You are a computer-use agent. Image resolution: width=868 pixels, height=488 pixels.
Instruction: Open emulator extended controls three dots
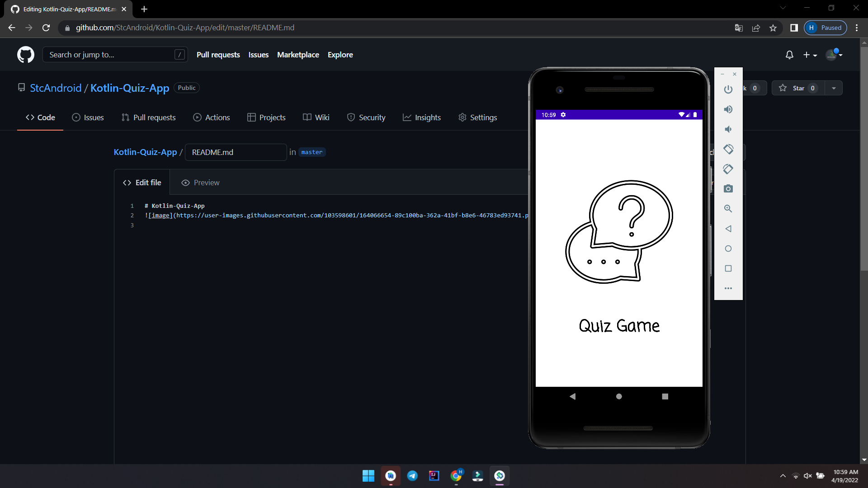click(x=728, y=288)
